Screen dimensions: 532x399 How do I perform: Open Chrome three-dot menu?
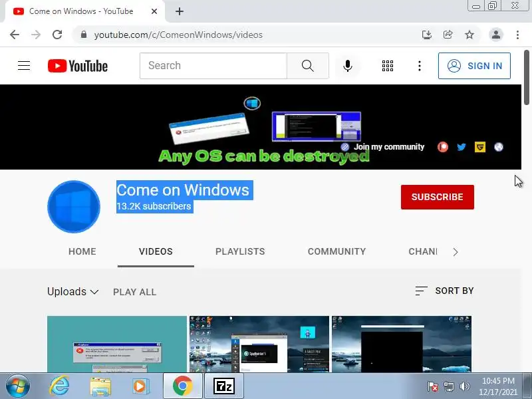tap(517, 35)
